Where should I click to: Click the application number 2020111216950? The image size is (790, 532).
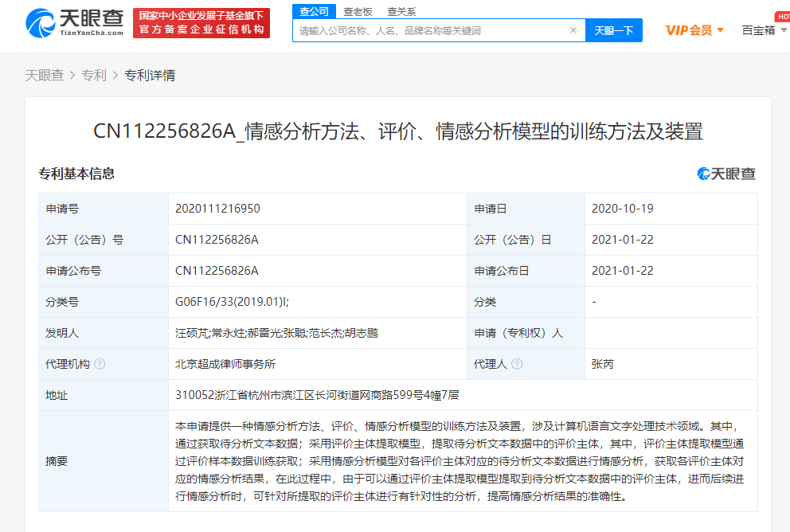(x=217, y=209)
